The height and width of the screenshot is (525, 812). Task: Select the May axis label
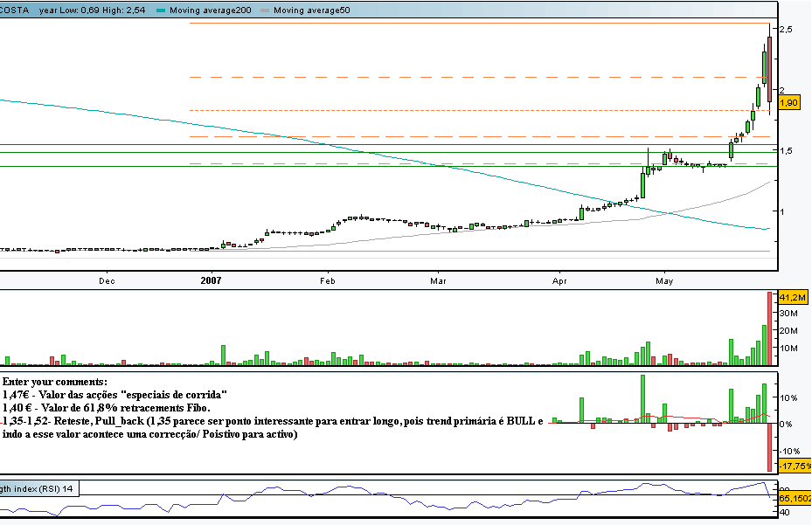[x=663, y=281]
